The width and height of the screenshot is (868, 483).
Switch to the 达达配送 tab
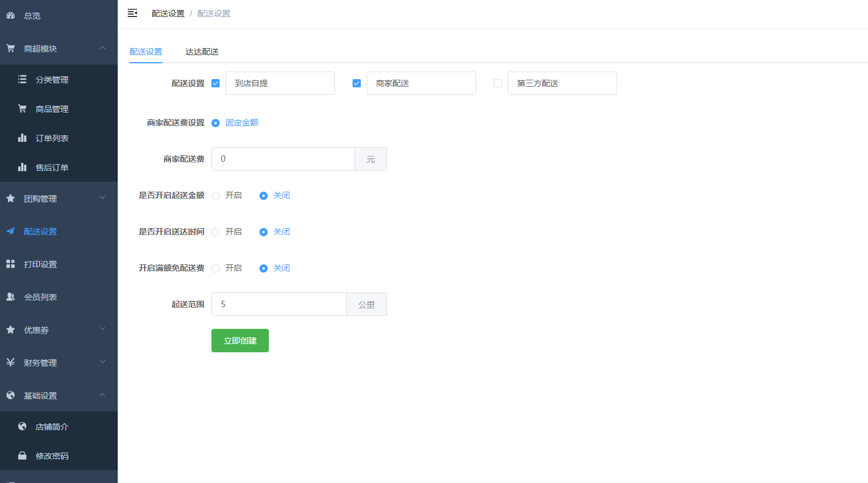coord(201,52)
